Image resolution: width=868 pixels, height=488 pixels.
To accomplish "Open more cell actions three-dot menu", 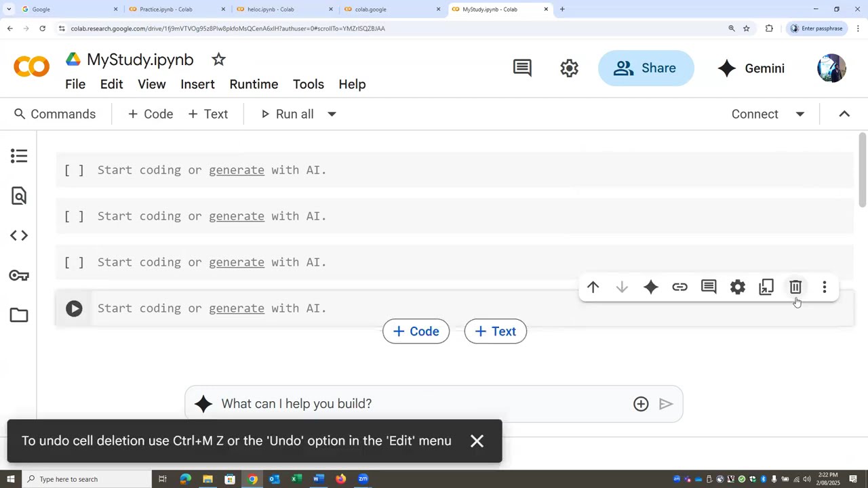I will 825,287.
